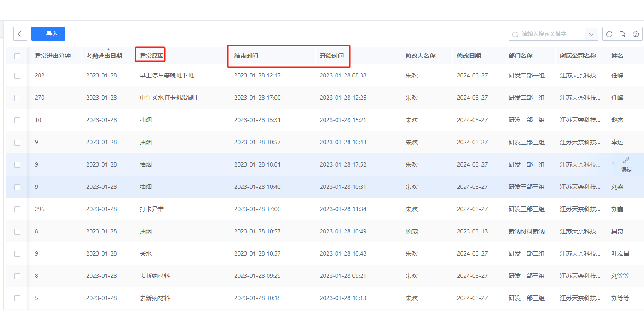
Task: Check the select-all checkbox in table header
Action: [17, 56]
